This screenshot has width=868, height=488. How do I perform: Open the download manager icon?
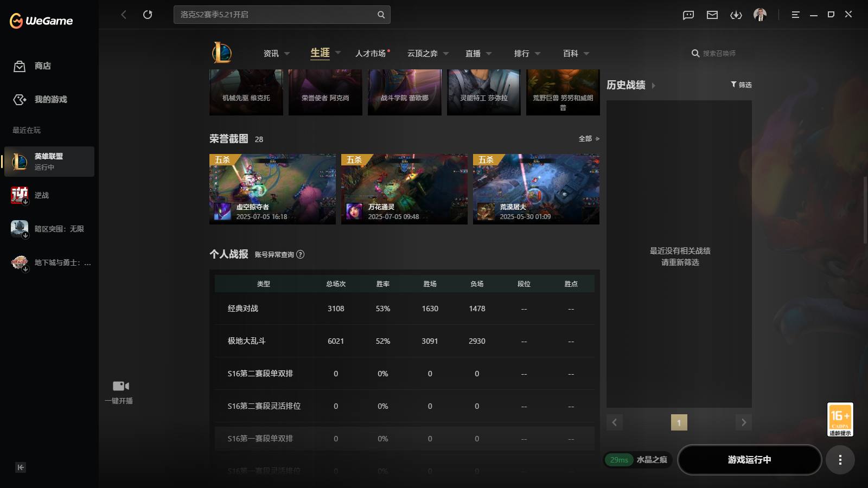tap(736, 15)
